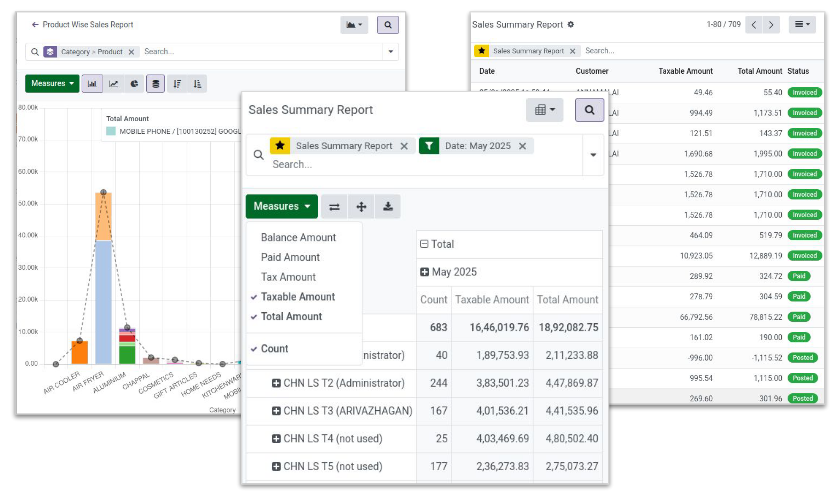Screen dimensions: 832x494
Task: Open search options dropdown in Product Wise window
Action: pyautogui.click(x=391, y=51)
